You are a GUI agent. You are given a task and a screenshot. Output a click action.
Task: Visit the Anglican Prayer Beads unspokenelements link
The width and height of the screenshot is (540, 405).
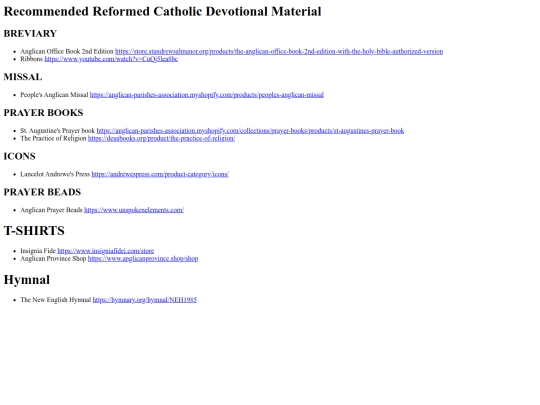click(x=134, y=210)
